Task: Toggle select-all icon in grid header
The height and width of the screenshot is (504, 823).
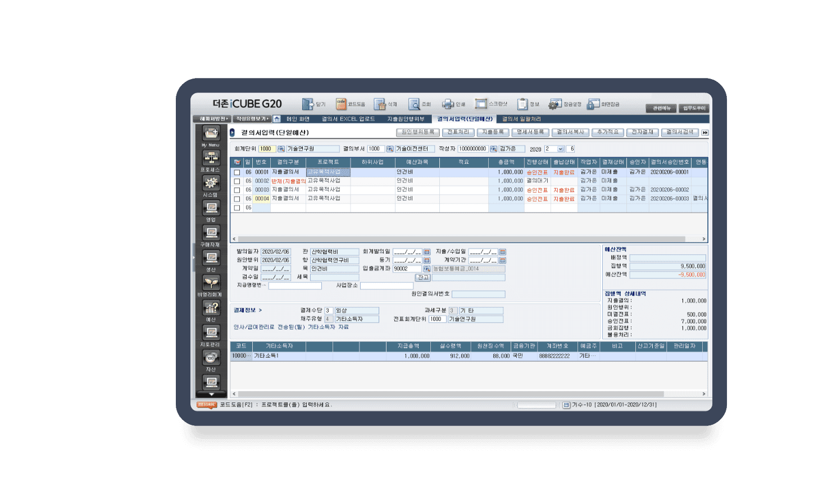Action: [237, 162]
